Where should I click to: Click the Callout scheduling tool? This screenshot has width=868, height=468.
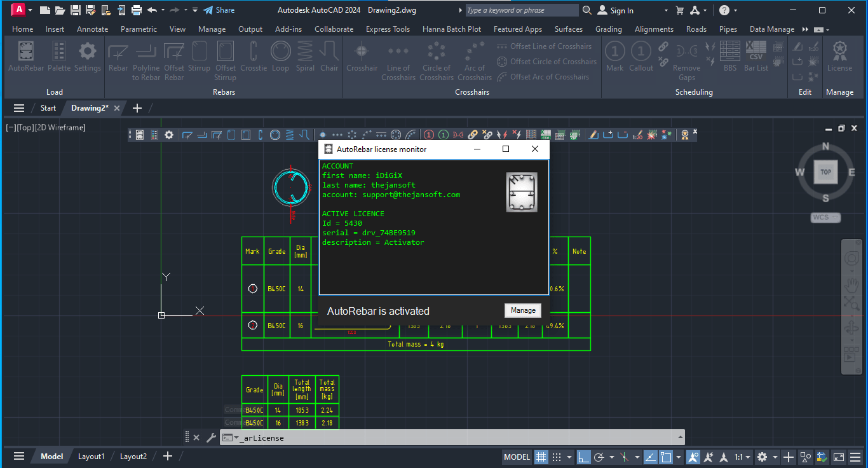tap(641, 57)
